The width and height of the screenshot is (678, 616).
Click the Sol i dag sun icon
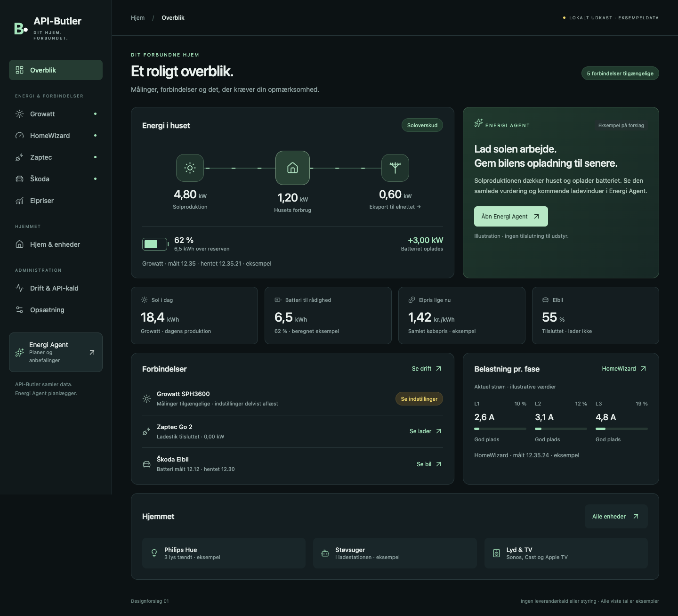coord(144,300)
